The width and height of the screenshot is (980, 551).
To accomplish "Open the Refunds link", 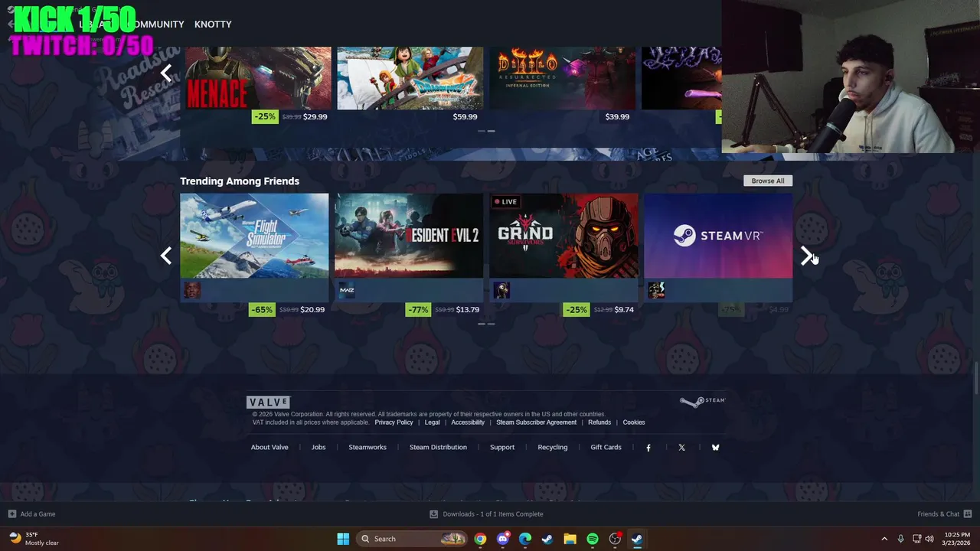I will [x=599, y=422].
